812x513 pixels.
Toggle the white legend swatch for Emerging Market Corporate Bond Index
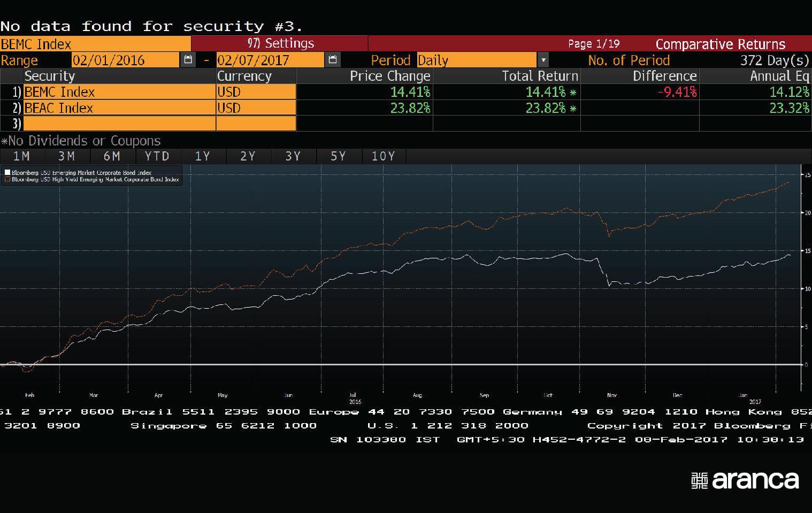pyautogui.click(x=7, y=172)
